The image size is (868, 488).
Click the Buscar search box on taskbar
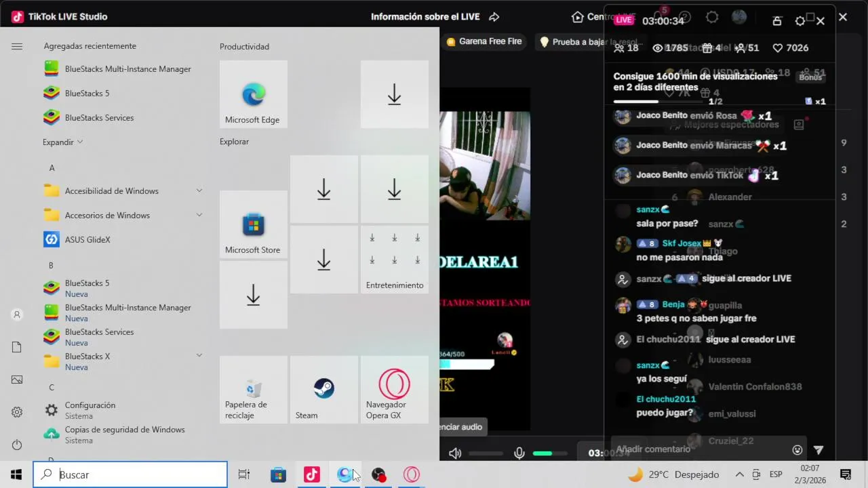point(130,474)
